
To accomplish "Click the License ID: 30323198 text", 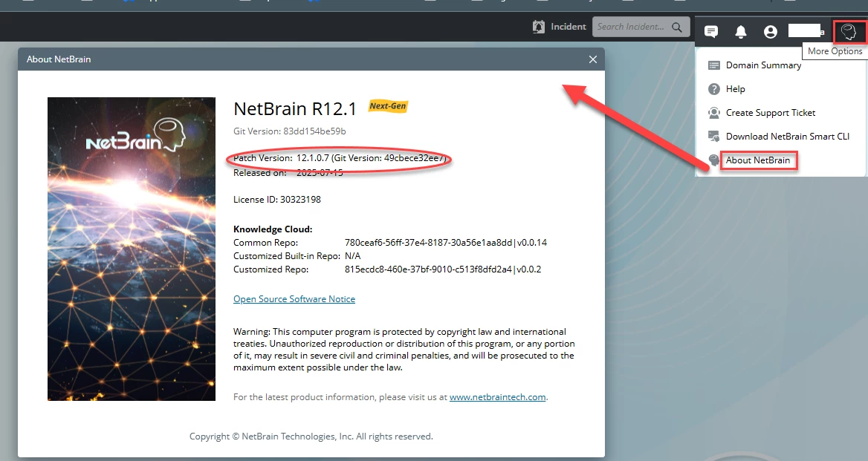I will pyautogui.click(x=276, y=200).
